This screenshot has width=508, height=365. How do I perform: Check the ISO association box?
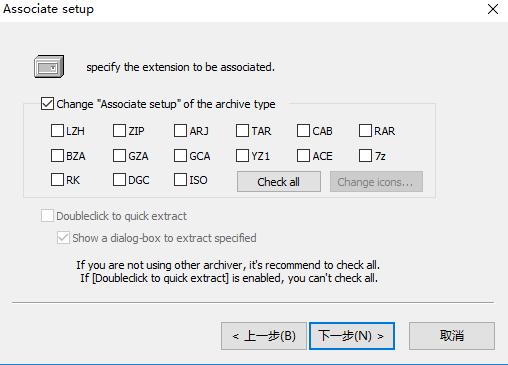(x=180, y=180)
